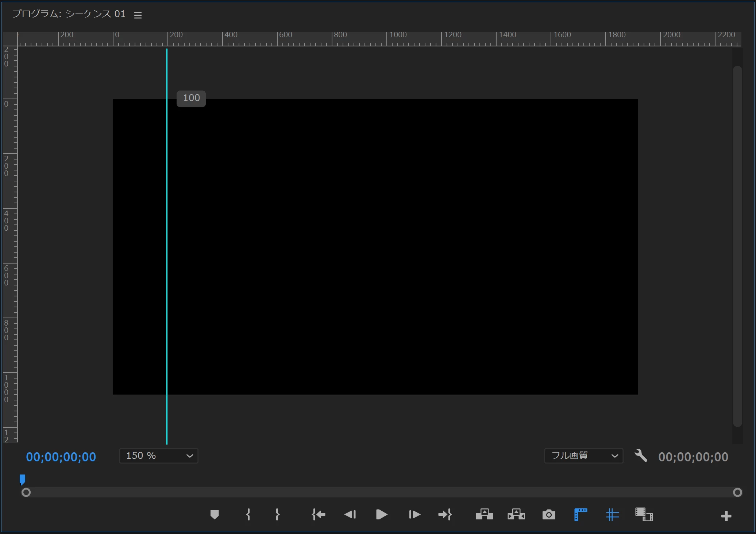756x534 pixels.
Task: Click the Extract button icon
Action: [516, 515]
